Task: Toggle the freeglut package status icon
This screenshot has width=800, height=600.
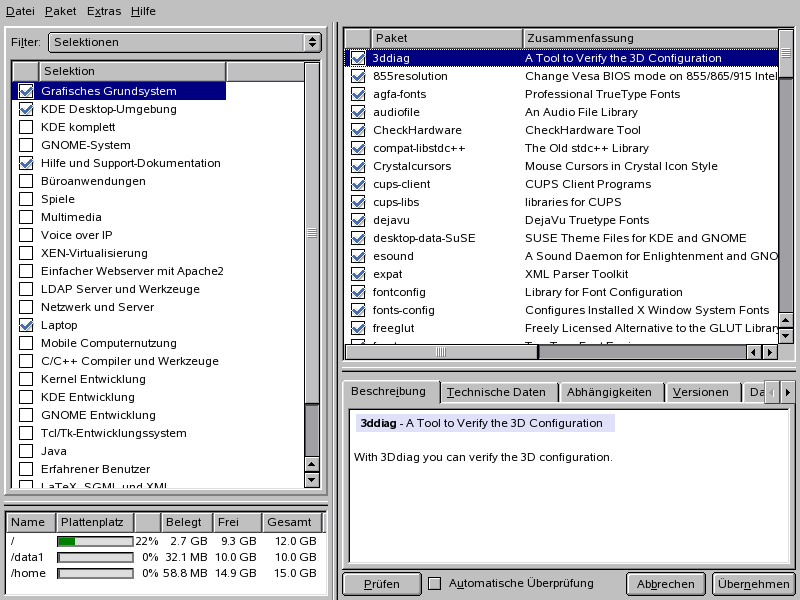Action: click(x=358, y=328)
